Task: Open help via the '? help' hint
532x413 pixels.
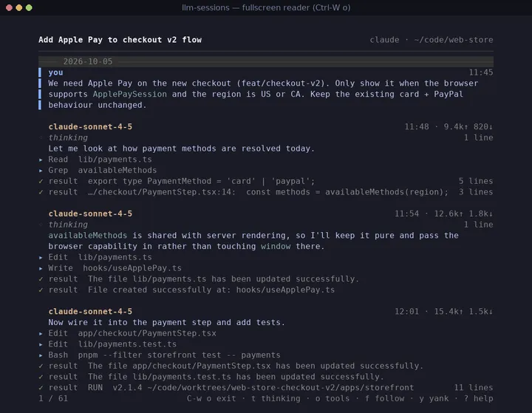Action: click(478, 398)
